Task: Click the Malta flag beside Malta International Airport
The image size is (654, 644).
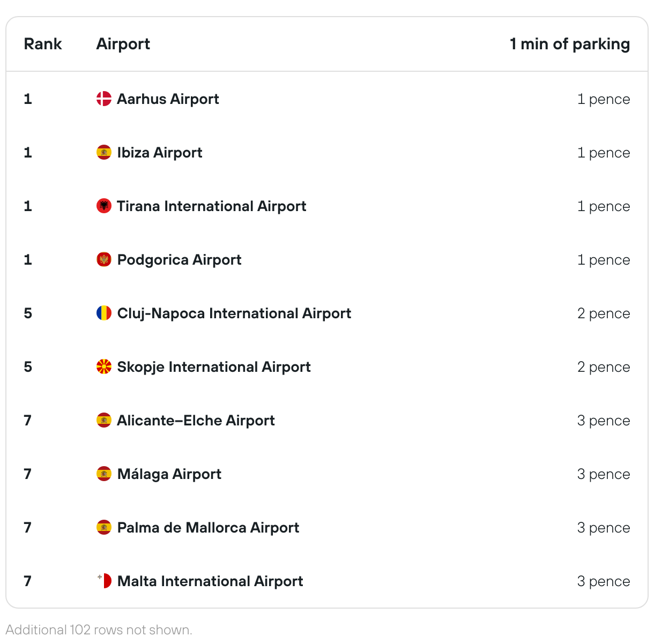Action: point(103,581)
